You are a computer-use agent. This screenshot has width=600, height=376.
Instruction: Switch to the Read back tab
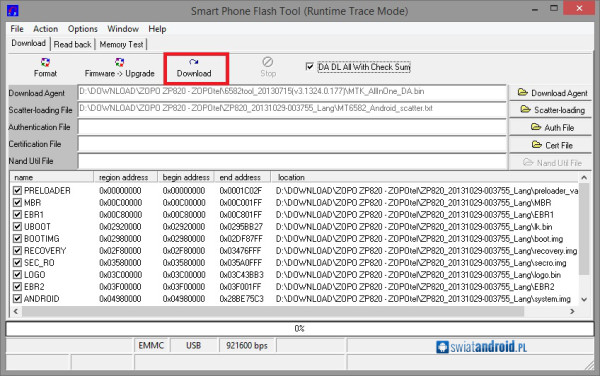click(x=72, y=44)
